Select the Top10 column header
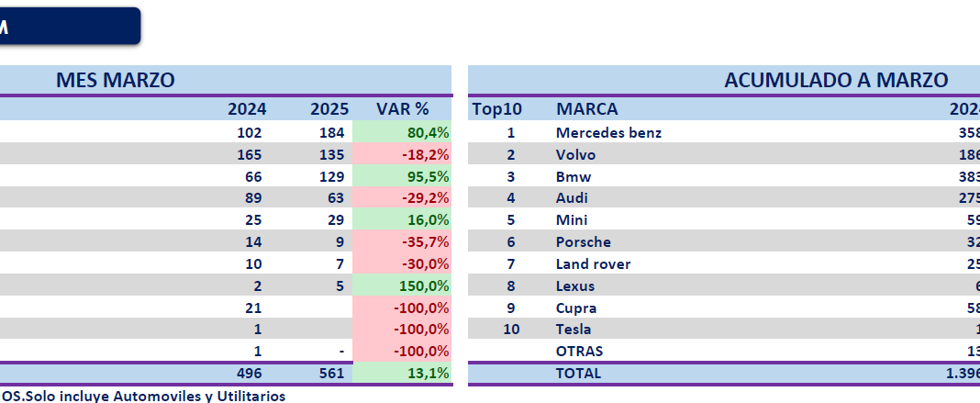The image size is (980, 403). pyautogui.click(x=496, y=109)
